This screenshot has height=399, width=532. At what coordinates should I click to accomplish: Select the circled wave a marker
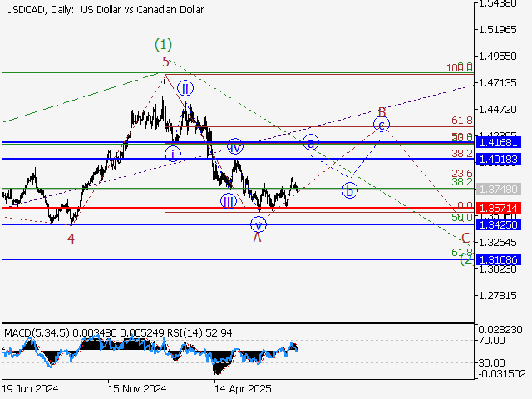click(x=311, y=142)
